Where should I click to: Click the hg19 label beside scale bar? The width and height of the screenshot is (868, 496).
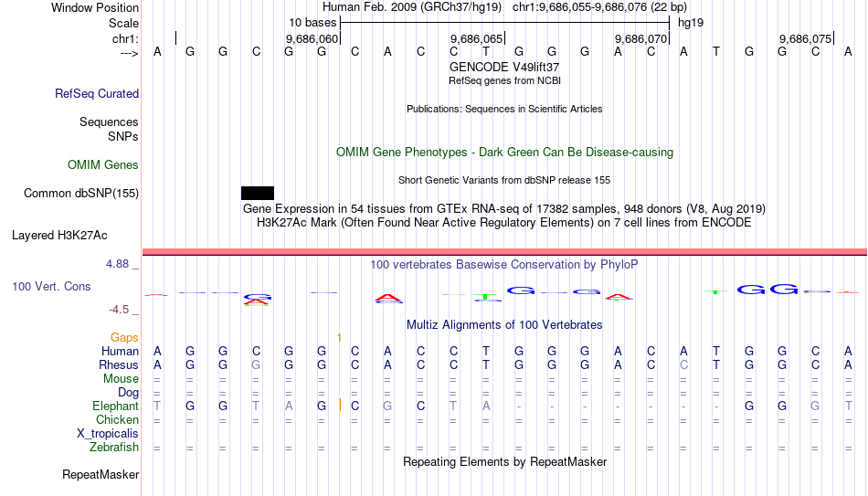[691, 23]
